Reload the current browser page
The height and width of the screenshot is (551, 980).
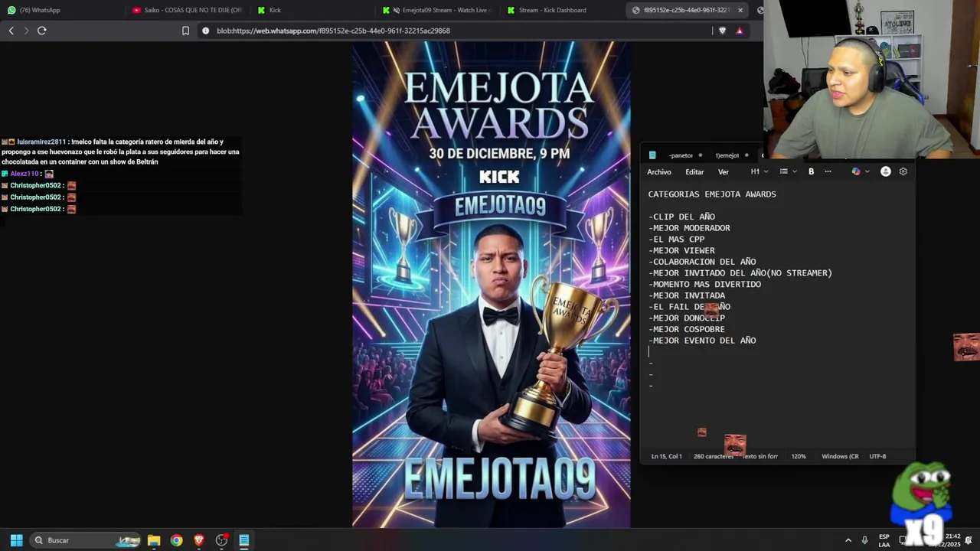coord(42,31)
